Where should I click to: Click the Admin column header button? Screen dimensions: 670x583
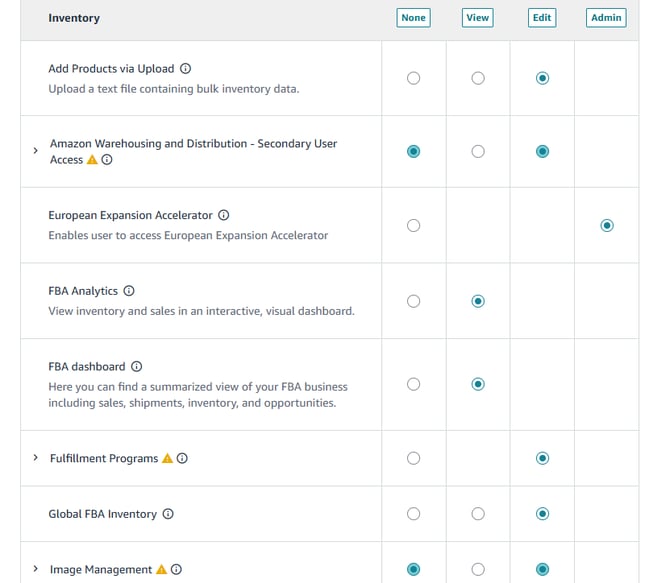(x=607, y=18)
